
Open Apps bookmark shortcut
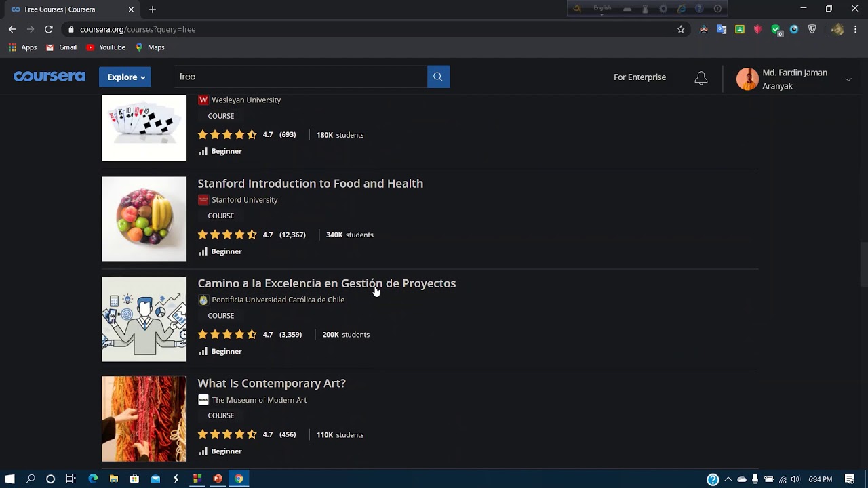(x=22, y=47)
